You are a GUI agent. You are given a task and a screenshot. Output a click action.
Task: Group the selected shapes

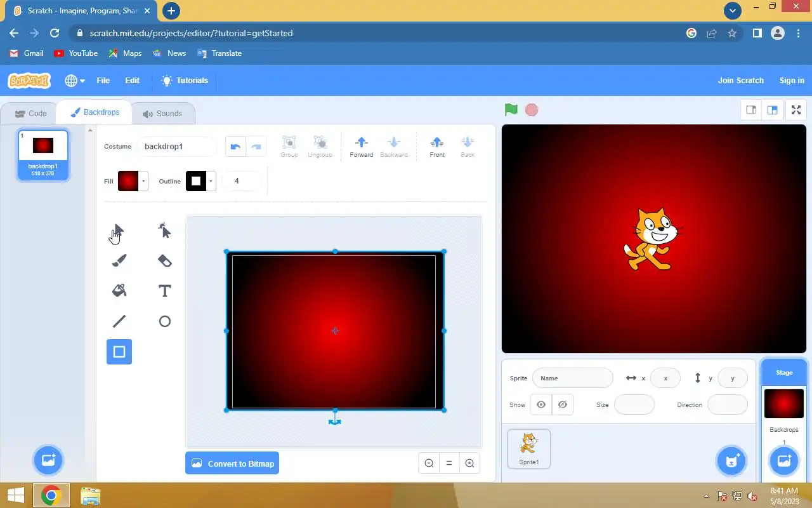(x=289, y=147)
